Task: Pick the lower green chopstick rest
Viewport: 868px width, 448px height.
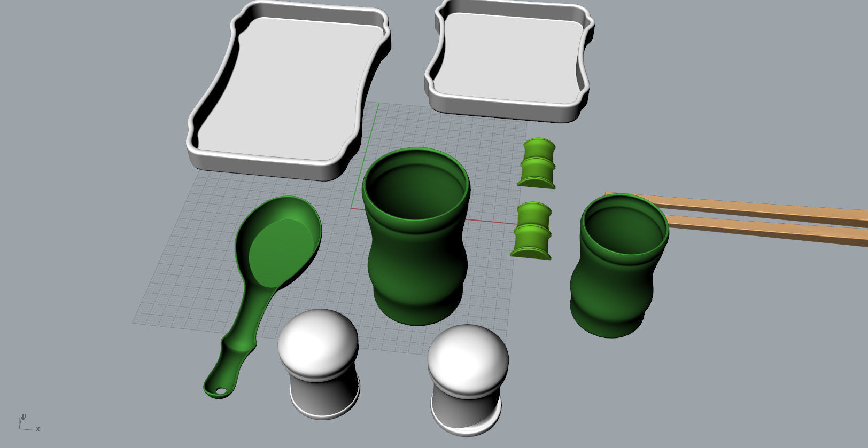Action: click(x=532, y=231)
